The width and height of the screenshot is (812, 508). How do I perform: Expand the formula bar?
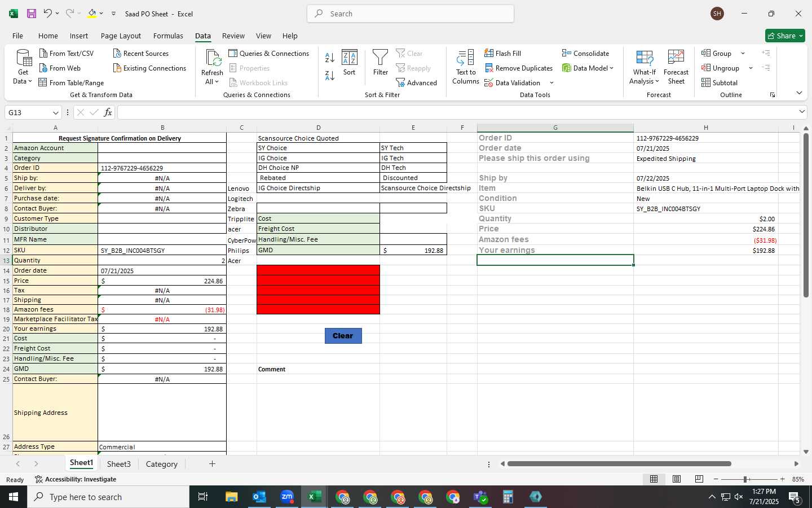[x=802, y=112]
